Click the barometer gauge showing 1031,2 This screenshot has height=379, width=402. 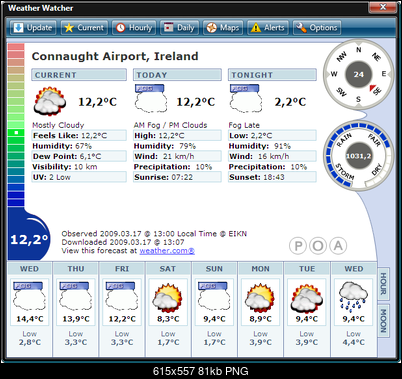click(358, 156)
